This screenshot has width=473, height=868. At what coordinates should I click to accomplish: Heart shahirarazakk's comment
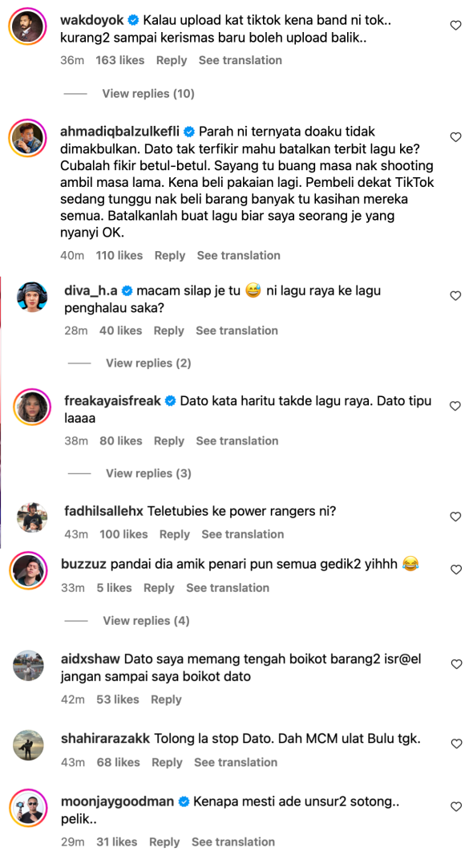click(x=455, y=744)
